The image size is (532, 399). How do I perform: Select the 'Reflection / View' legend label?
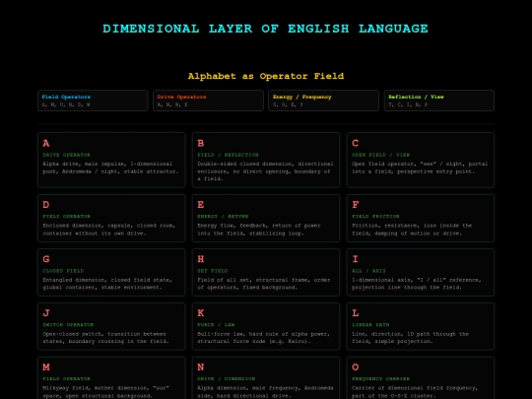(416, 97)
